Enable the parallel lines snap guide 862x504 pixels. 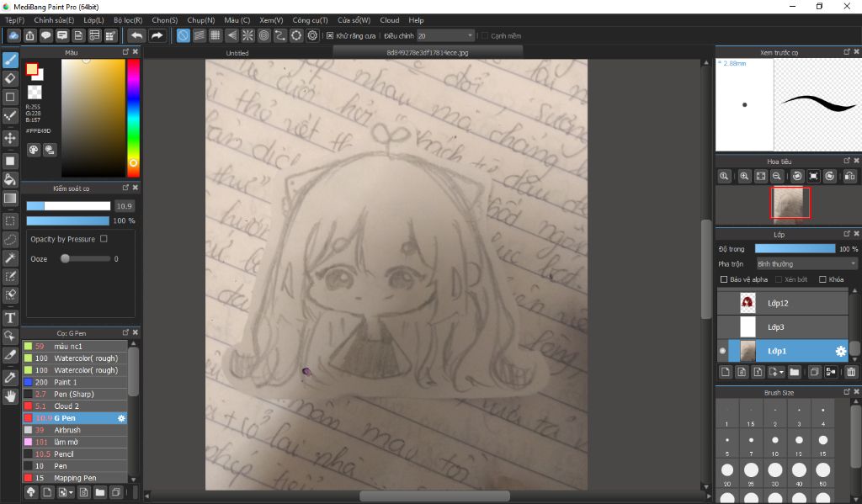coord(200,35)
